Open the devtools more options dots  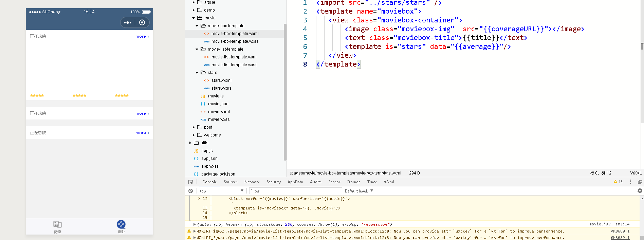tap(630, 182)
